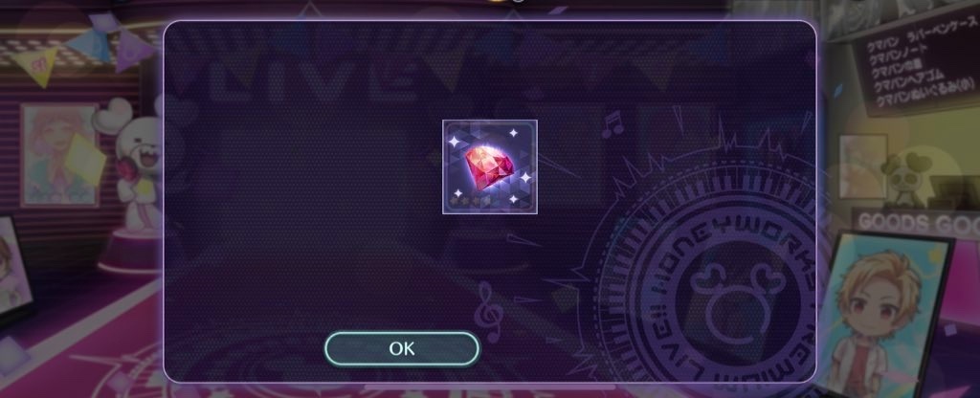
Task: Click the panda figurine with heart ears
Action: (x=905, y=175)
